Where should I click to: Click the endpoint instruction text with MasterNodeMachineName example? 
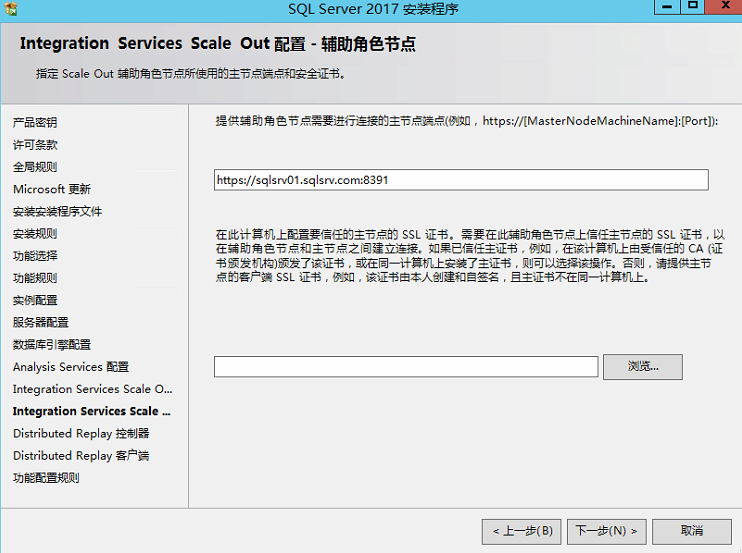pos(467,121)
